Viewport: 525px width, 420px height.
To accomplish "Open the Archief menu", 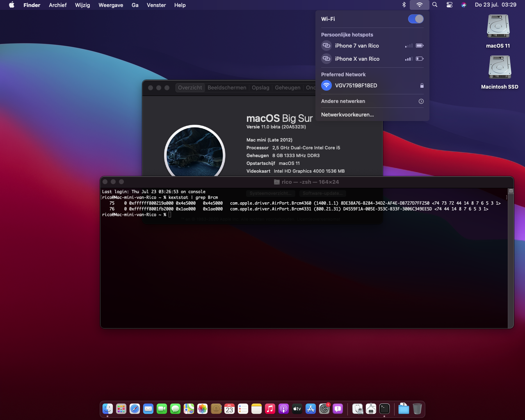I will click(x=57, y=5).
